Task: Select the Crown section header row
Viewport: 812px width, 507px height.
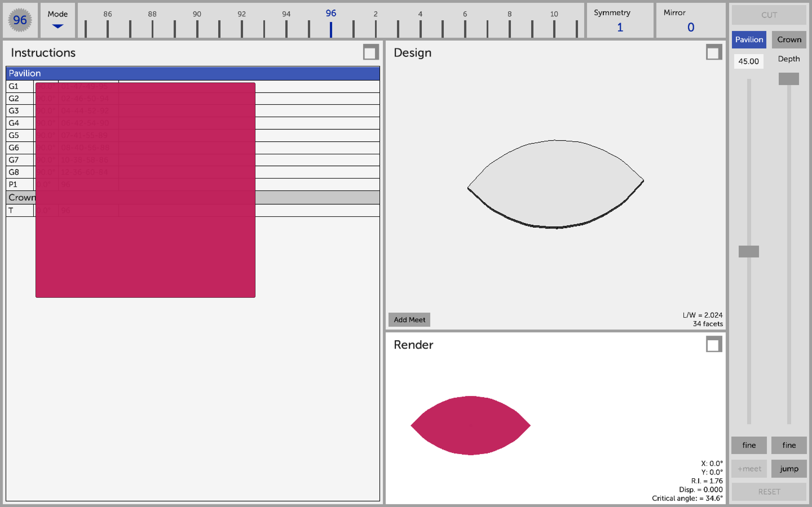Action: (x=193, y=197)
